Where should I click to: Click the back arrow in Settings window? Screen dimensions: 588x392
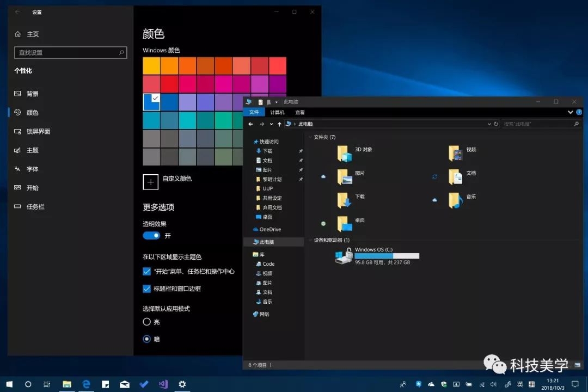(17, 12)
